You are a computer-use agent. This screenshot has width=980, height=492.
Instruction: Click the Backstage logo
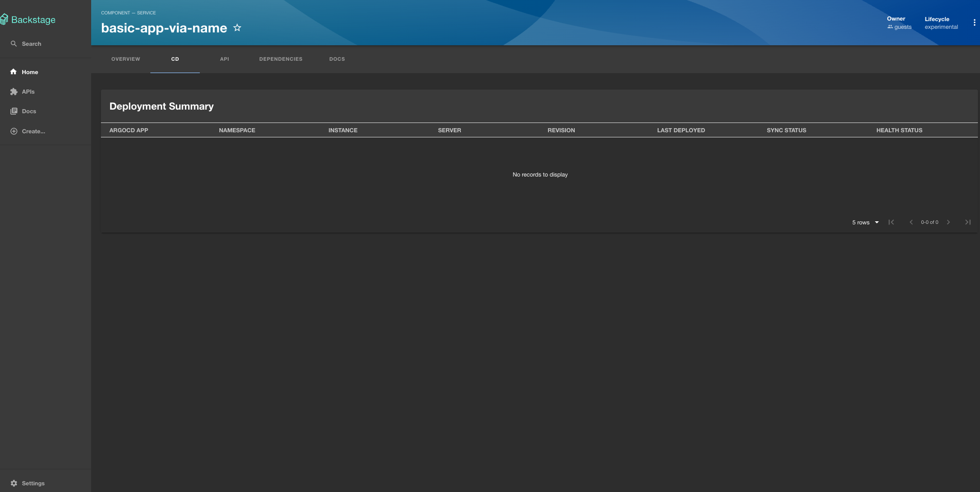[x=28, y=20]
